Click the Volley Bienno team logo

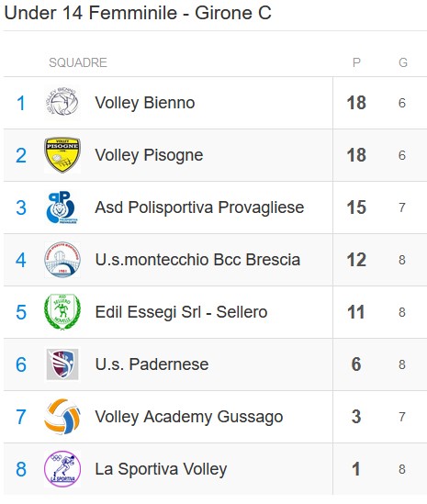[62, 103]
